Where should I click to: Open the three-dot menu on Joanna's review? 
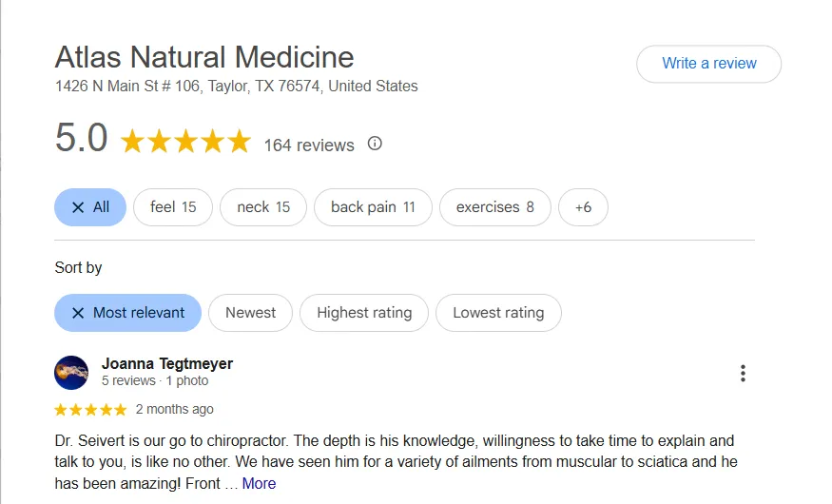point(743,374)
